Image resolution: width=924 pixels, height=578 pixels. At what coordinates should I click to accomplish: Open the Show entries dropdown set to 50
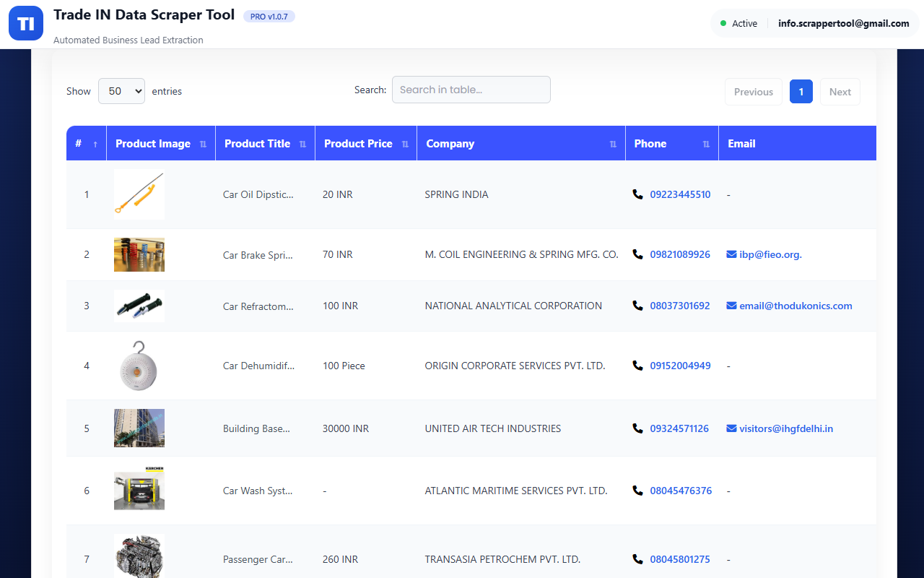coord(121,91)
